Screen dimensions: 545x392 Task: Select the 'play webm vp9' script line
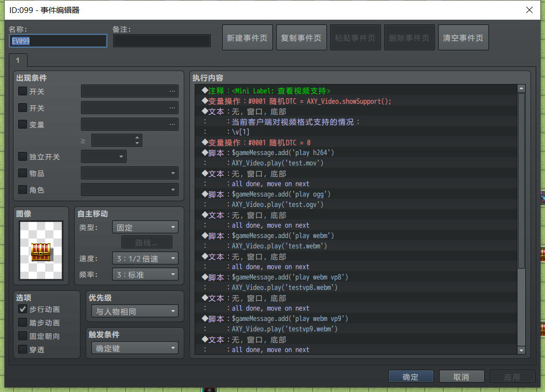(356, 319)
